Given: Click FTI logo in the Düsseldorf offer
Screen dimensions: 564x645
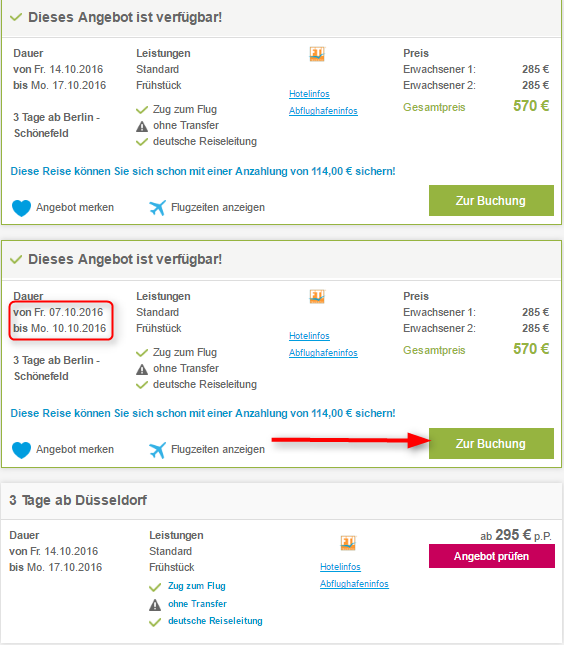Looking at the screenshot, I should [x=348, y=543].
